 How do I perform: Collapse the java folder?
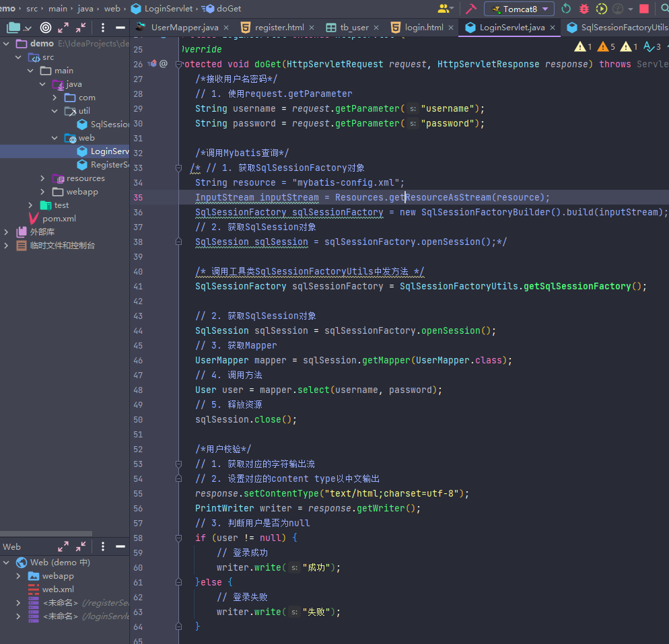click(42, 84)
